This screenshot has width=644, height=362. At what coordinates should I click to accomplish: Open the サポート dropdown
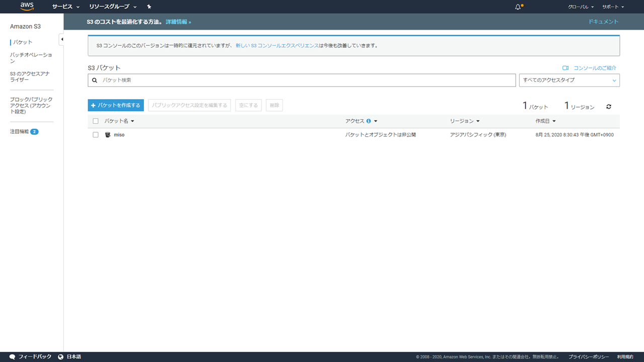(x=613, y=7)
